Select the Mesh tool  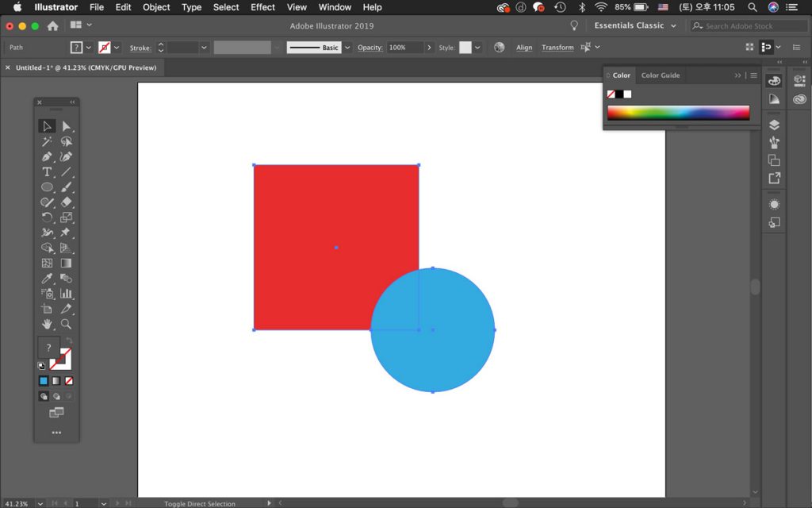click(47, 263)
